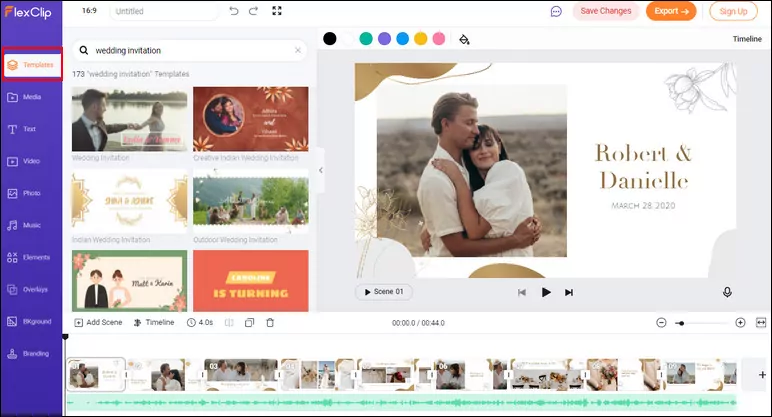
Task: Switch to Timeline mode at top right
Action: 747,39
